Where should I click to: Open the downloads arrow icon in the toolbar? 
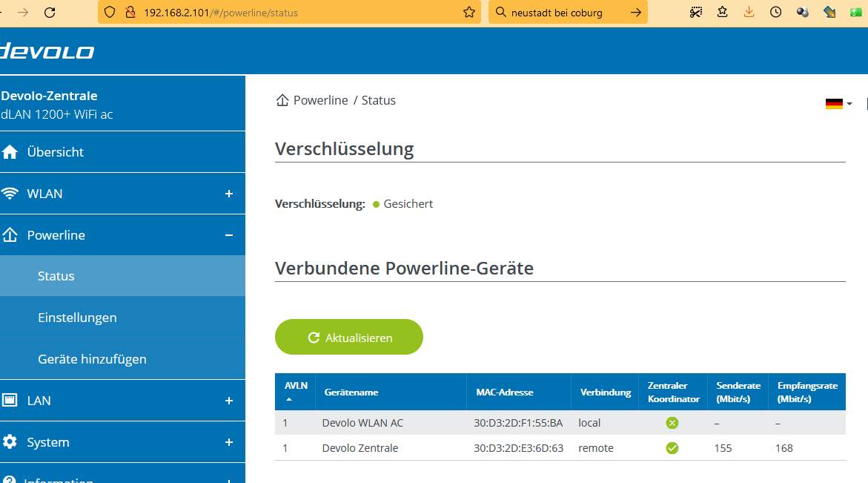point(749,12)
